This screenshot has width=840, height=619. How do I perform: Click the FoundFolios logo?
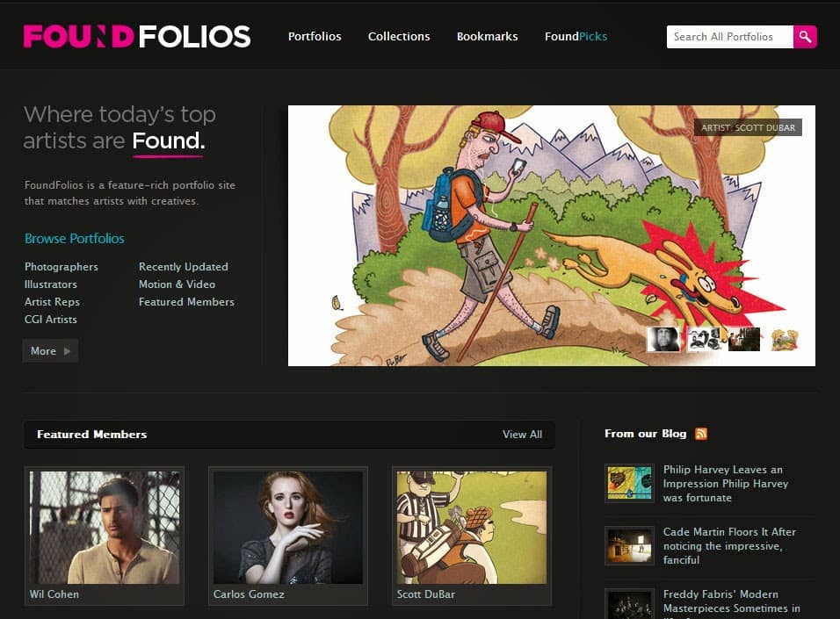pyautogui.click(x=136, y=36)
